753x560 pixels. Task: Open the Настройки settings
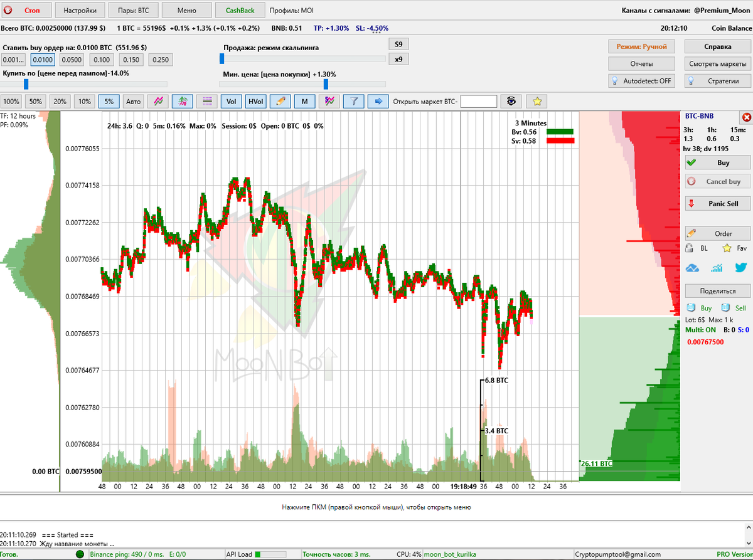[x=80, y=11]
